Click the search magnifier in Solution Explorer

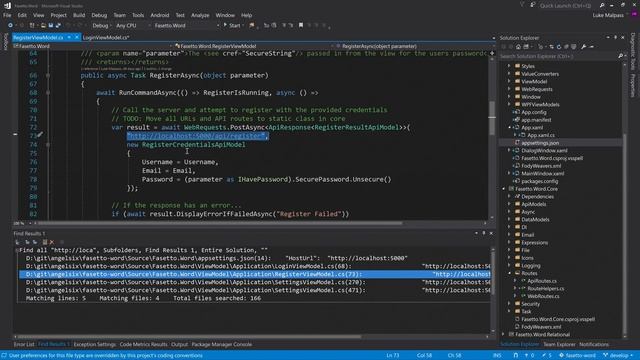pos(620,56)
